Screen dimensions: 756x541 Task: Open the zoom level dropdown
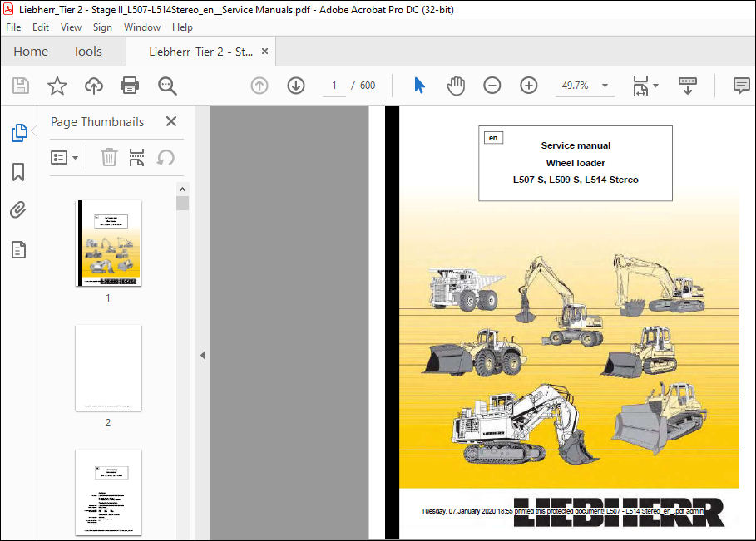point(605,86)
